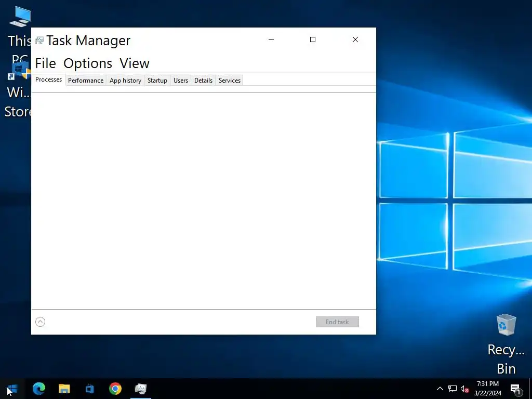Open the clock showing 7:31 PM

[487, 389]
